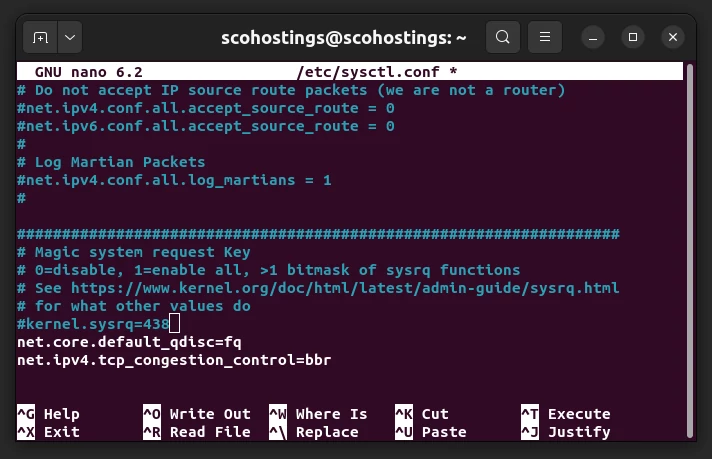The width and height of the screenshot is (712, 459).
Task: Click the ^J Justify shortcut
Action: pos(566,432)
